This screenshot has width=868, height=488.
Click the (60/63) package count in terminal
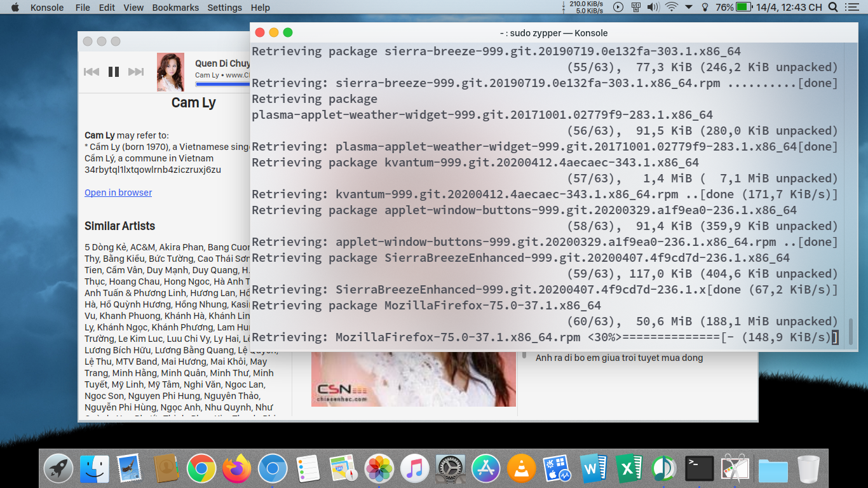point(594,322)
